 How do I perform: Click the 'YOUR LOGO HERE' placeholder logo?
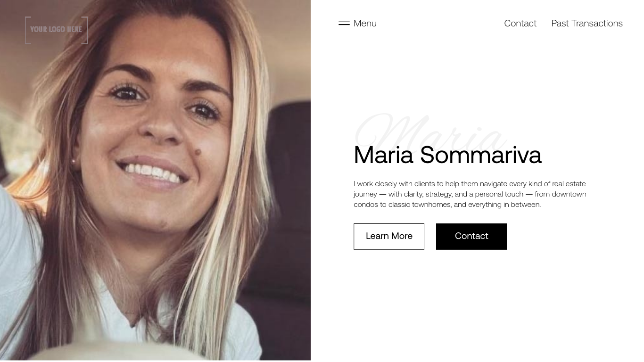[56, 30]
